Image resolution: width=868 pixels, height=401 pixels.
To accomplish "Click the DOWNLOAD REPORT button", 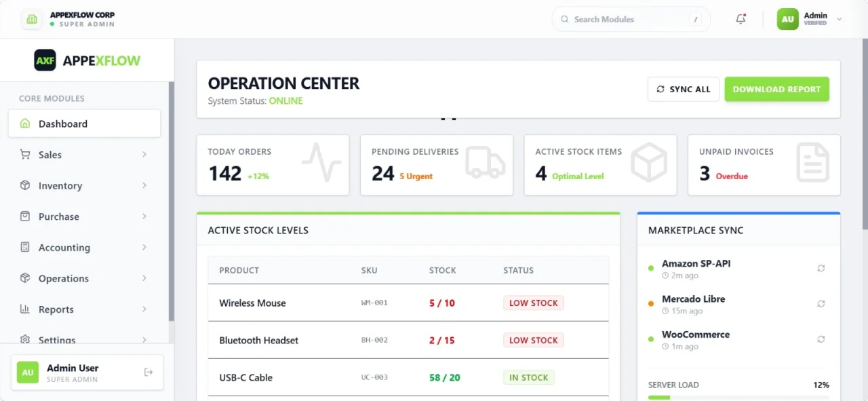I will (x=777, y=89).
